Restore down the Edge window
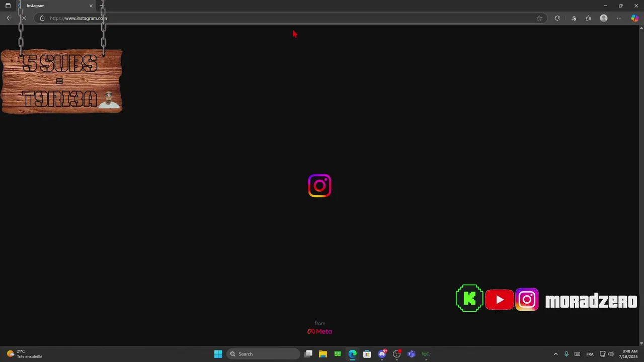 tap(620, 6)
